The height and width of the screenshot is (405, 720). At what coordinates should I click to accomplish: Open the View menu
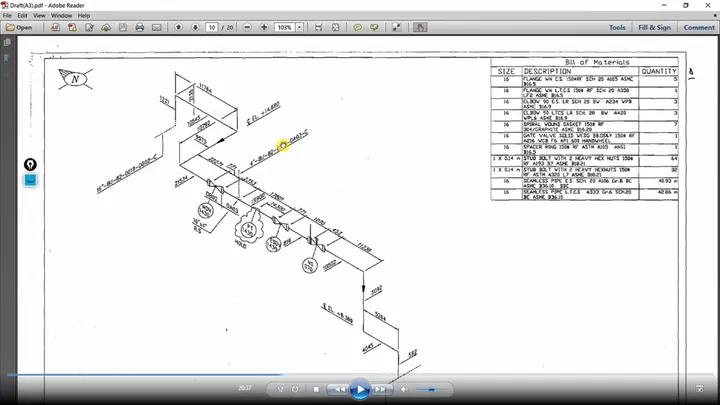(39, 16)
